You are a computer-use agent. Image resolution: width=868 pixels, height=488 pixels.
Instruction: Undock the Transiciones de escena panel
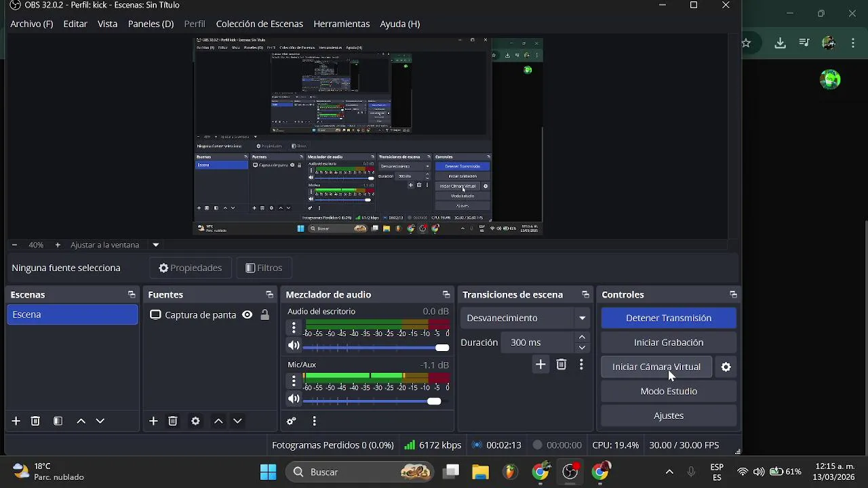586,295
